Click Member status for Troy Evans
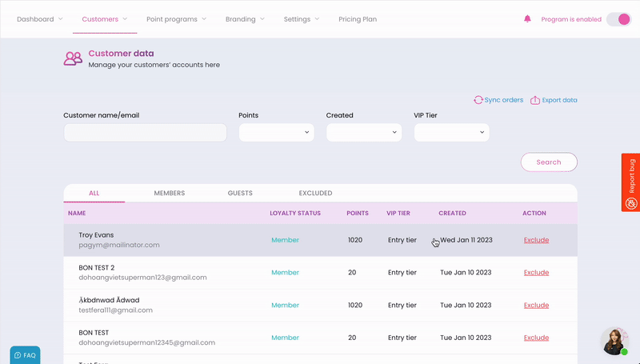Viewport: 640px width, 364px height. click(286, 240)
